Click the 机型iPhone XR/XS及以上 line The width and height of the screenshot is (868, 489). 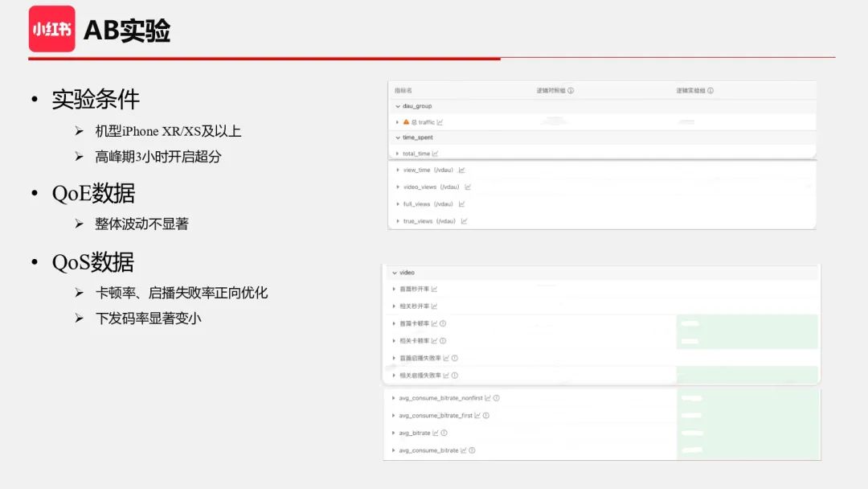tap(168, 131)
